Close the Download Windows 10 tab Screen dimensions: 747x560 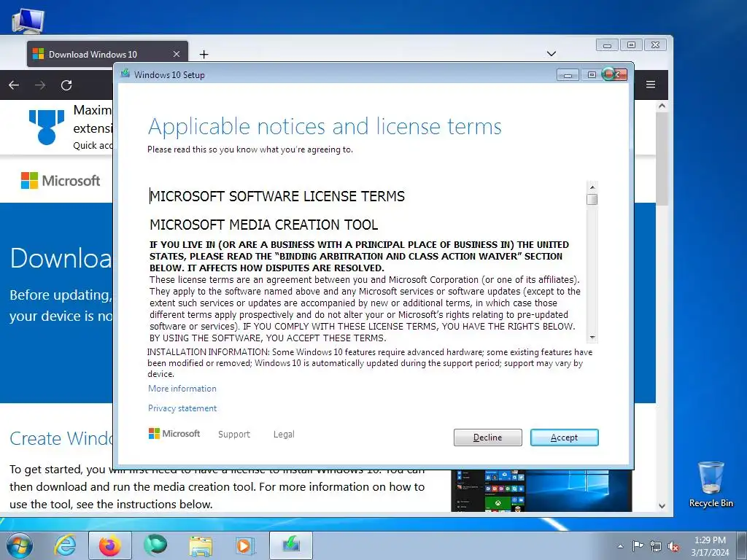pyautogui.click(x=177, y=54)
